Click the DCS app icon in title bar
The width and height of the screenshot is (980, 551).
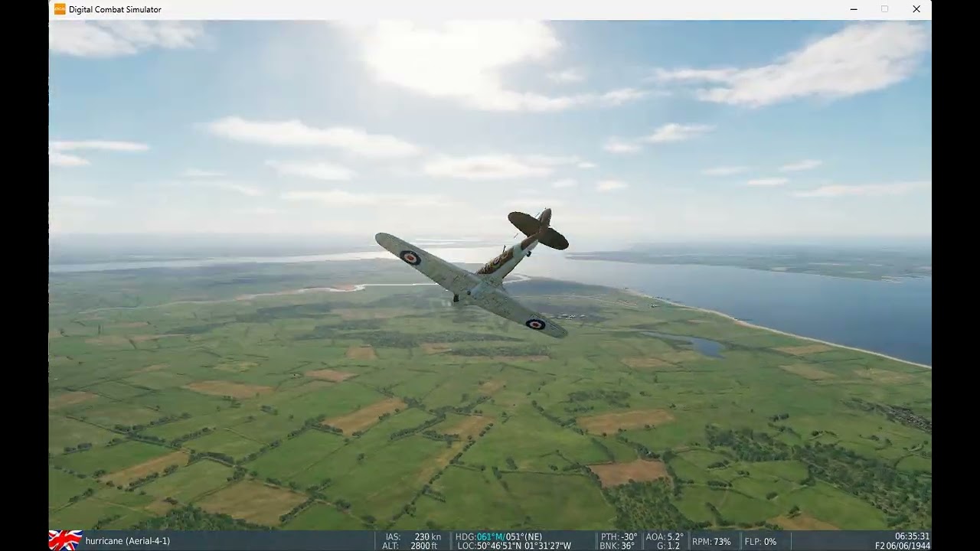coord(60,9)
